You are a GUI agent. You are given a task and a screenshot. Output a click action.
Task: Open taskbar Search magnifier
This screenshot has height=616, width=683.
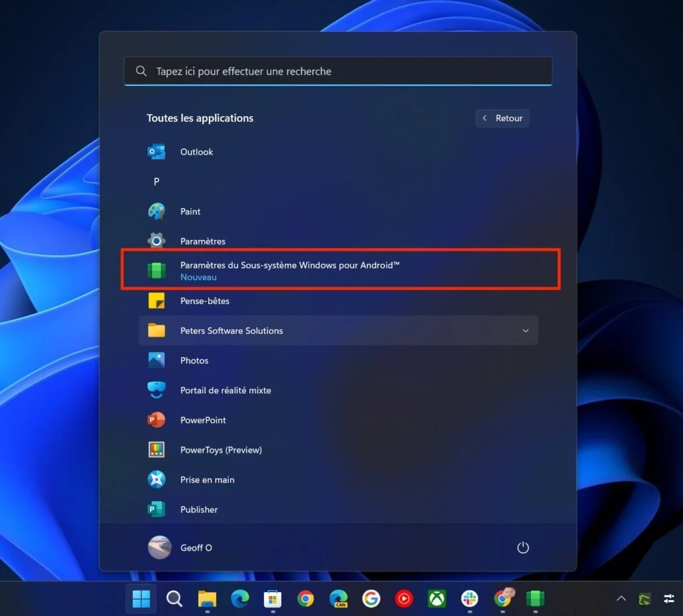[174, 599]
